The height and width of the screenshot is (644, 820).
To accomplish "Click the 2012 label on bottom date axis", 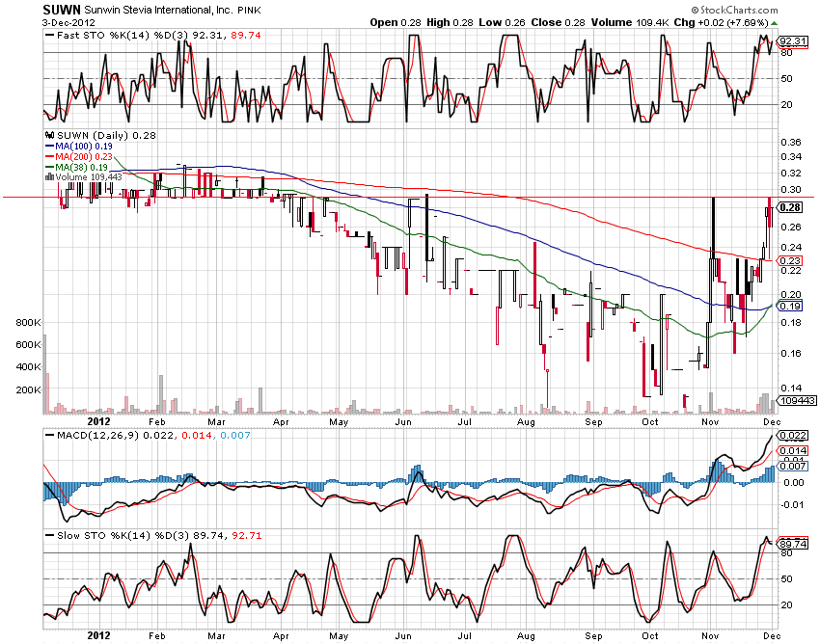I will pos(98,635).
